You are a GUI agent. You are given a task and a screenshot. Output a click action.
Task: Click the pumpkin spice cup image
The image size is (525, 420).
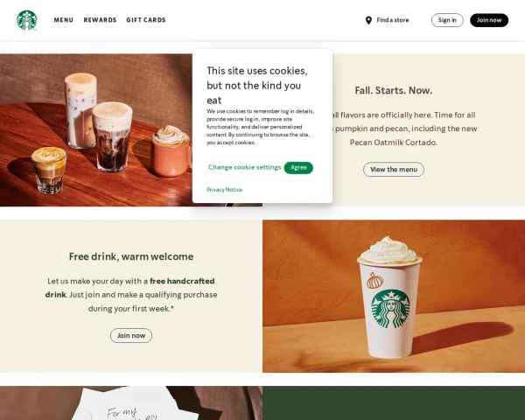[394, 296]
